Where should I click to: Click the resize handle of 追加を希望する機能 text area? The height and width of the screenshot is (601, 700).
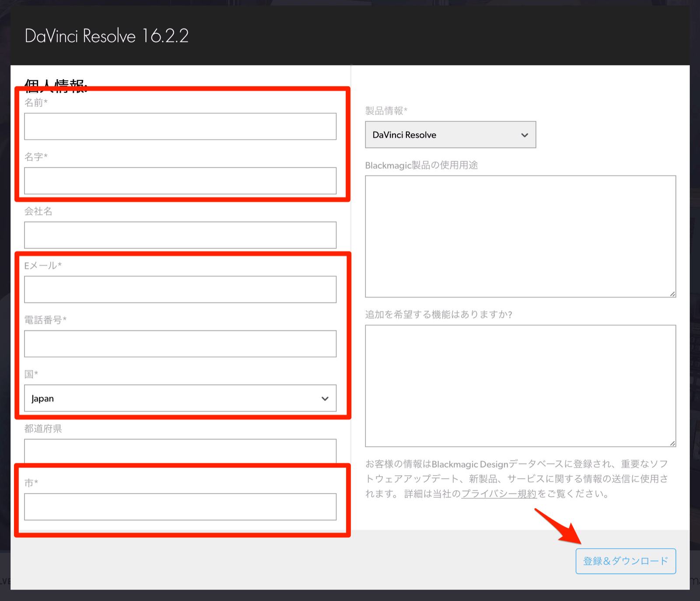(672, 443)
